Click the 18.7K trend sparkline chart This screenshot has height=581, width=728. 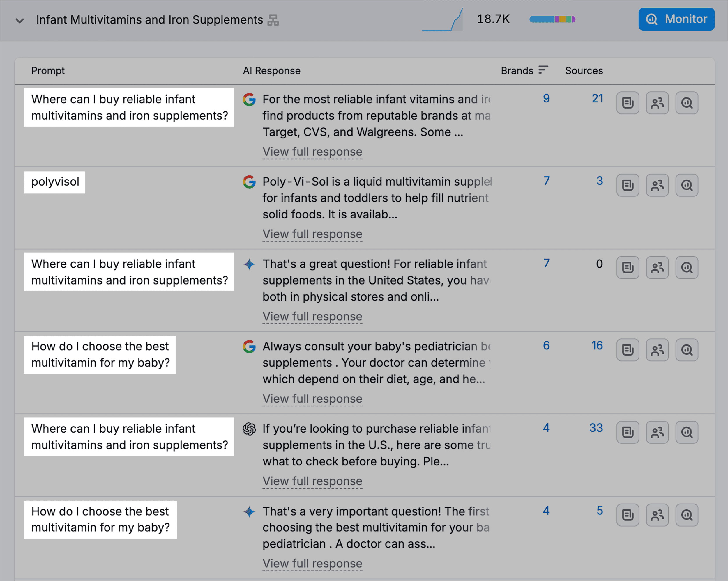pos(442,19)
